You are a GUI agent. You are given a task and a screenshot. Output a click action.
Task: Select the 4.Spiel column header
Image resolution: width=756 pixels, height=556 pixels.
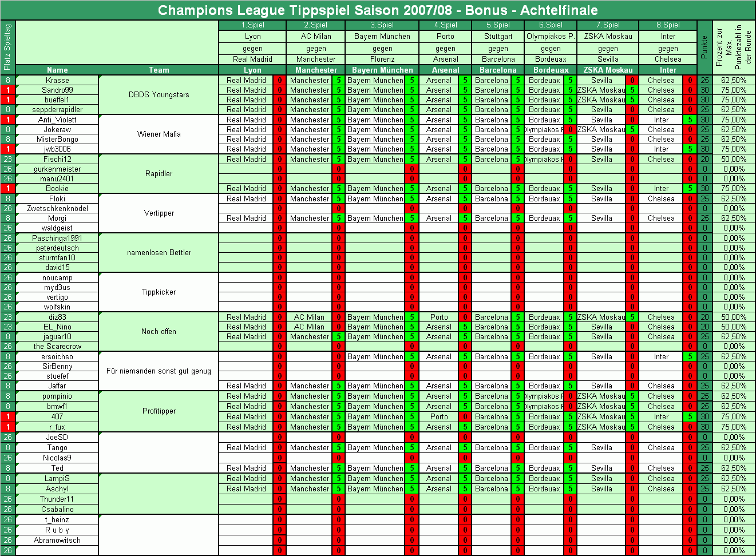pos(445,25)
